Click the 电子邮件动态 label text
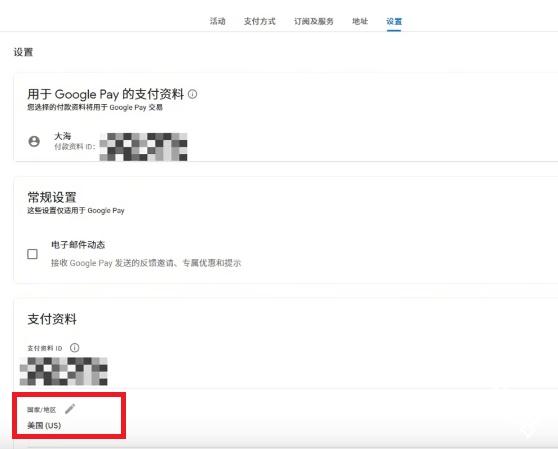This screenshot has height=449, width=558. click(x=78, y=244)
